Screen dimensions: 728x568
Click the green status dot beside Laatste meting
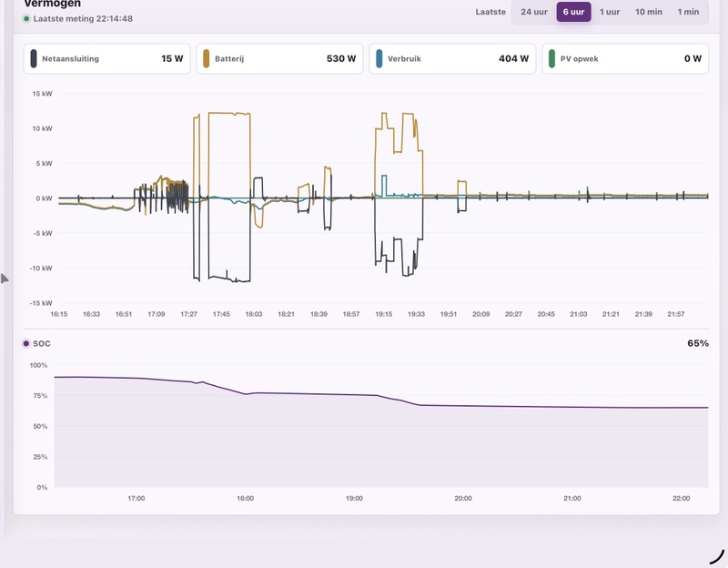pyautogui.click(x=26, y=19)
